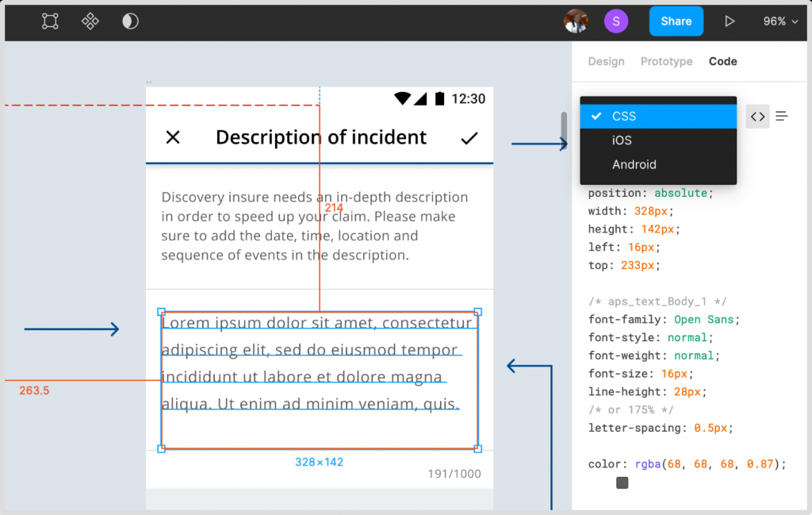812x515 pixels.
Task: Click the Lorem ipsum text box
Action: pos(319,379)
